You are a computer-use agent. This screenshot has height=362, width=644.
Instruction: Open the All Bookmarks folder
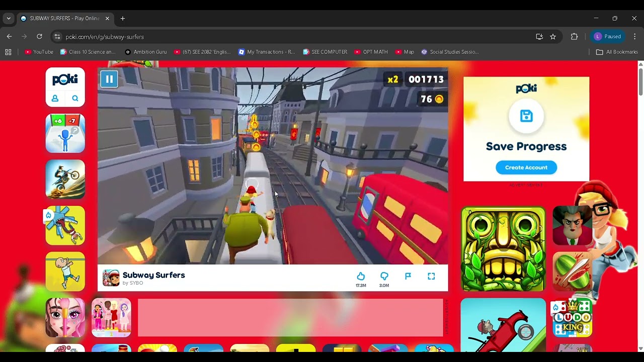(x=617, y=52)
